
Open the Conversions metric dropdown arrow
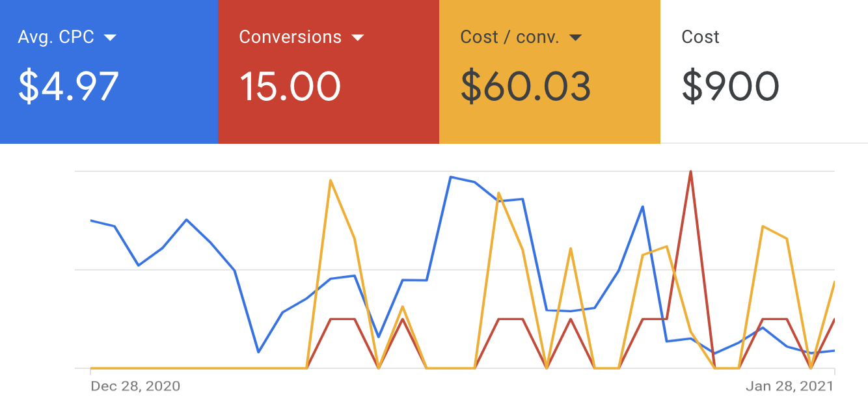tap(357, 38)
